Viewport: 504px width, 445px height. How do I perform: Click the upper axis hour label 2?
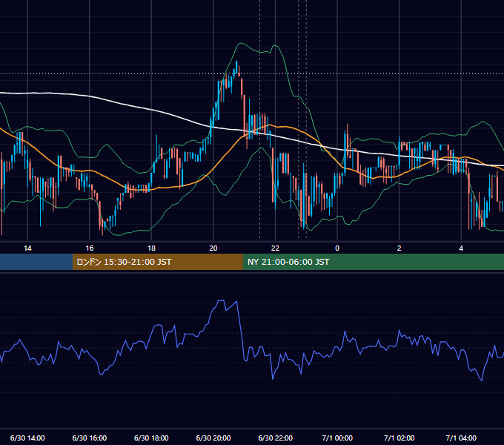[399, 248]
